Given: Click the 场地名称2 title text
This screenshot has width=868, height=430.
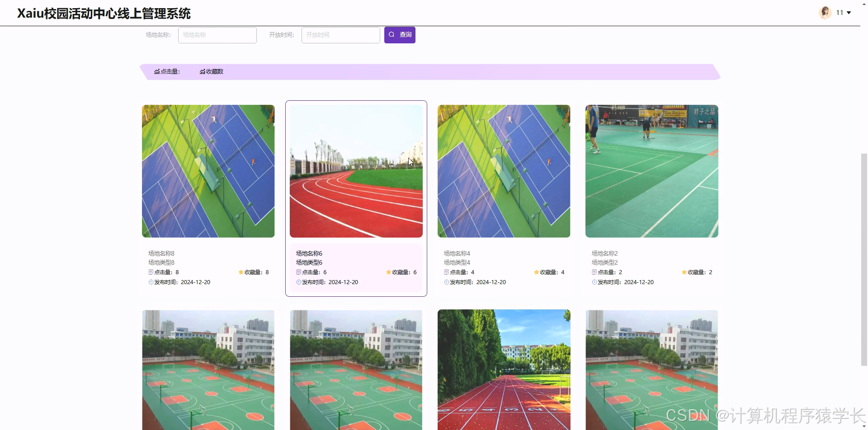Looking at the screenshot, I should [605, 253].
